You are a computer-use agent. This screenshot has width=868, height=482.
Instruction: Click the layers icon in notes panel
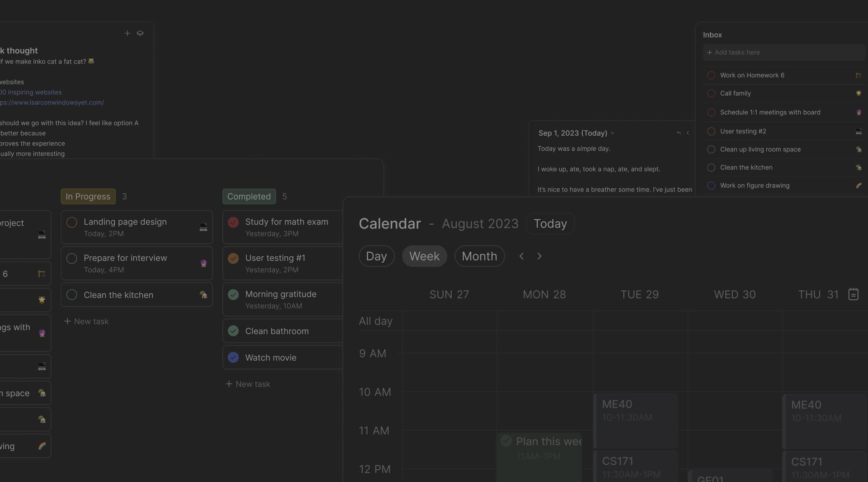coord(140,33)
